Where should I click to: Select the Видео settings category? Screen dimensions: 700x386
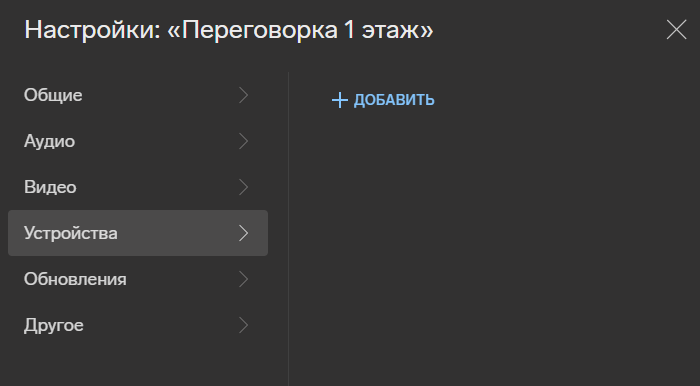(138, 187)
